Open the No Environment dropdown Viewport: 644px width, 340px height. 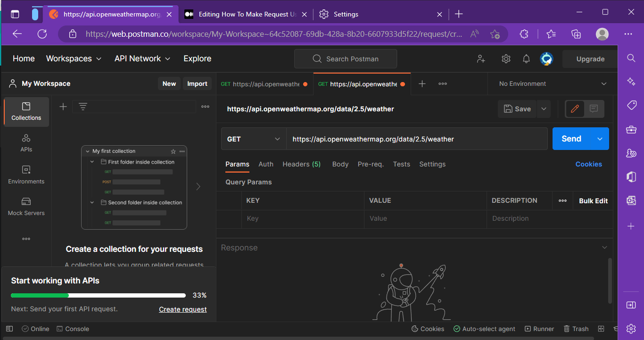coord(553,83)
